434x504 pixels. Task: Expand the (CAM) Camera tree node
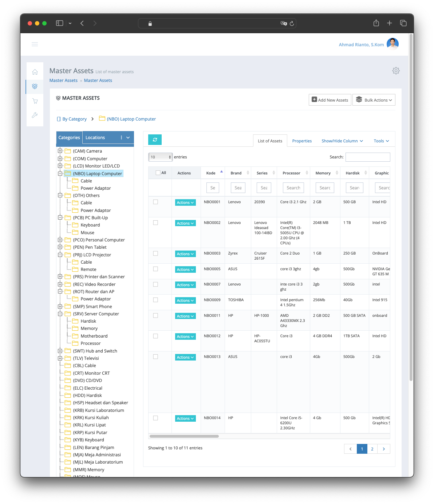[60, 151]
